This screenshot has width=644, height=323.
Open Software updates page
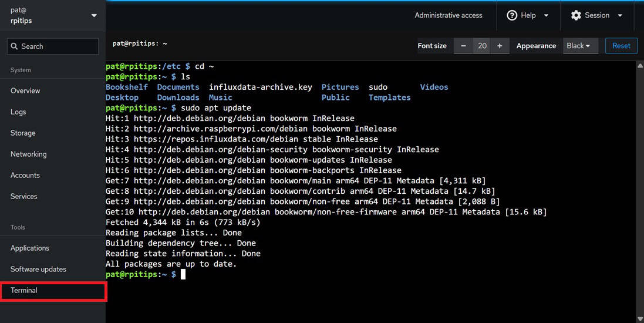[x=38, y=270]
